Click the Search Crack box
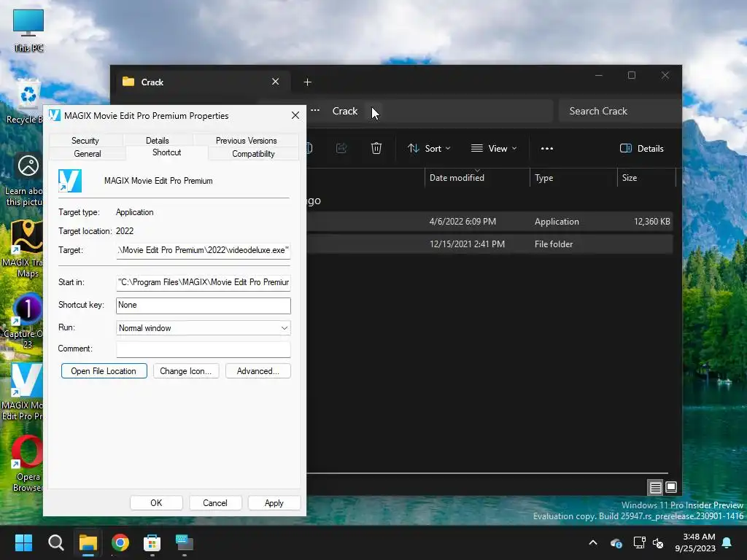The width and height of the screenshot is (747, 560). click(x=620, y=111)
